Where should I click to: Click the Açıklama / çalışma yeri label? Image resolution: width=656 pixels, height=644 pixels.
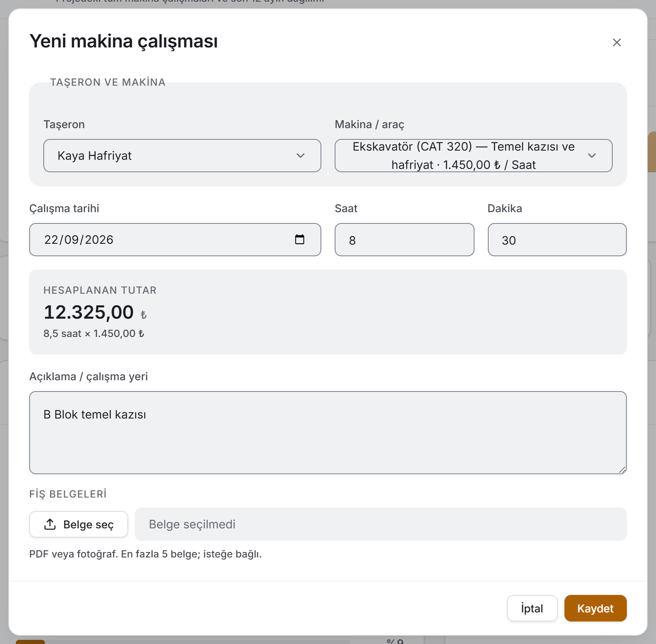[x=89, y=376]
